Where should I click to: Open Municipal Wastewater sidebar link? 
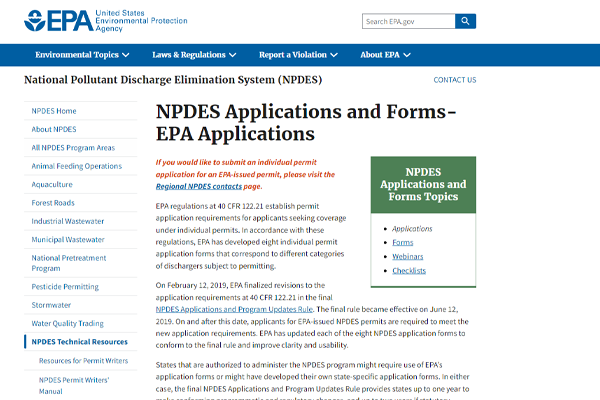point(68,240)
